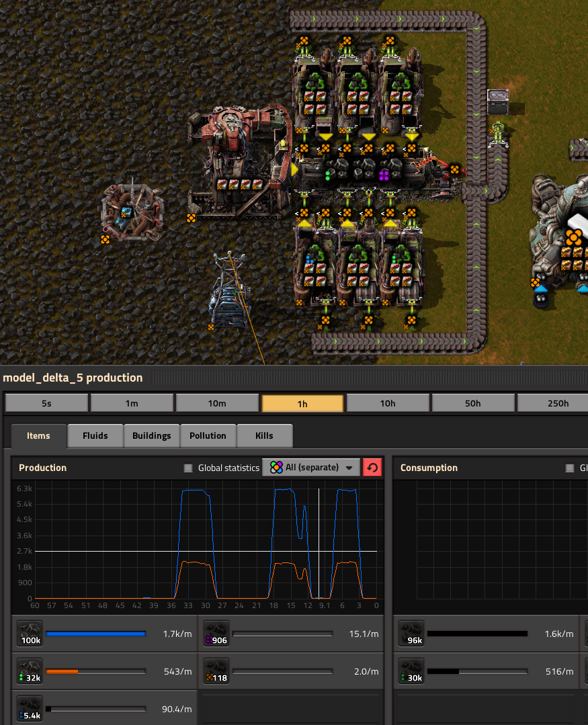Select the 32k green-quality production item icon

pyautogui.click(x=30, y=671)
